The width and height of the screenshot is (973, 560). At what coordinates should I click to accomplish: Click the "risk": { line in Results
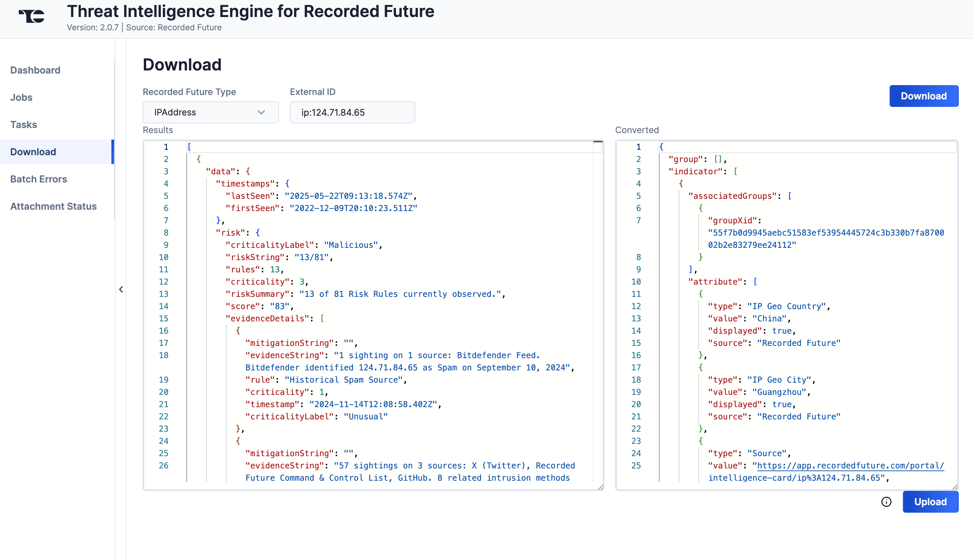click(237, 233)
